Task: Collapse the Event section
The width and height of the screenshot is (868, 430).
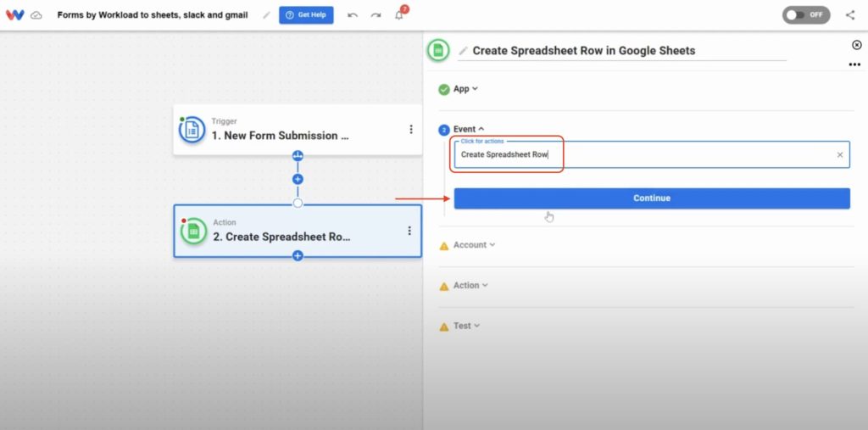Action: click(469, 129)
